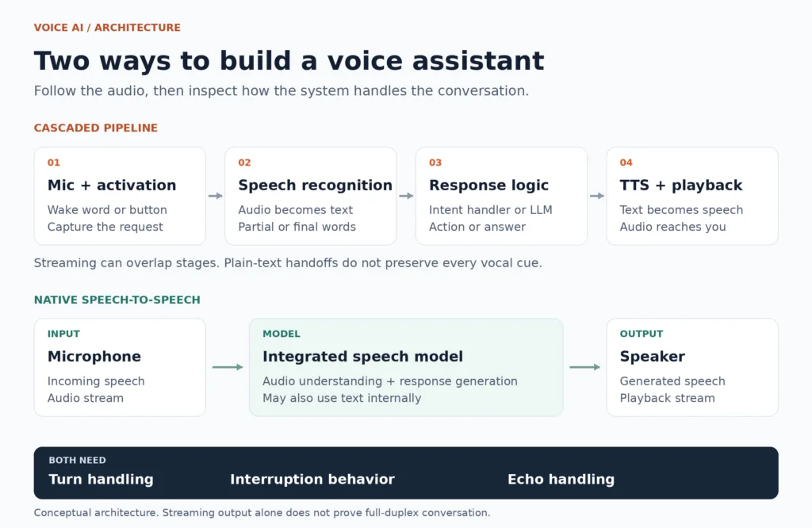
Task: Click the 'Microphone' card title
Action: [94, 357]
